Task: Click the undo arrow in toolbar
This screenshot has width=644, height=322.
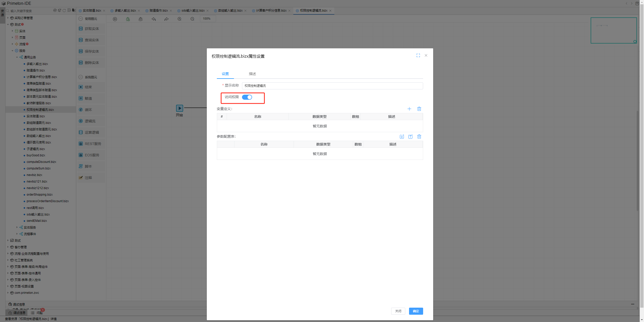Action: tap(153, 19)
